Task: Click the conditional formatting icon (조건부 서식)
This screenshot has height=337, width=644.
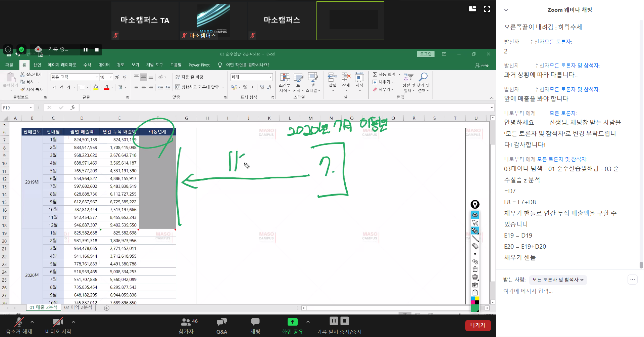Action: pos(285,82)
